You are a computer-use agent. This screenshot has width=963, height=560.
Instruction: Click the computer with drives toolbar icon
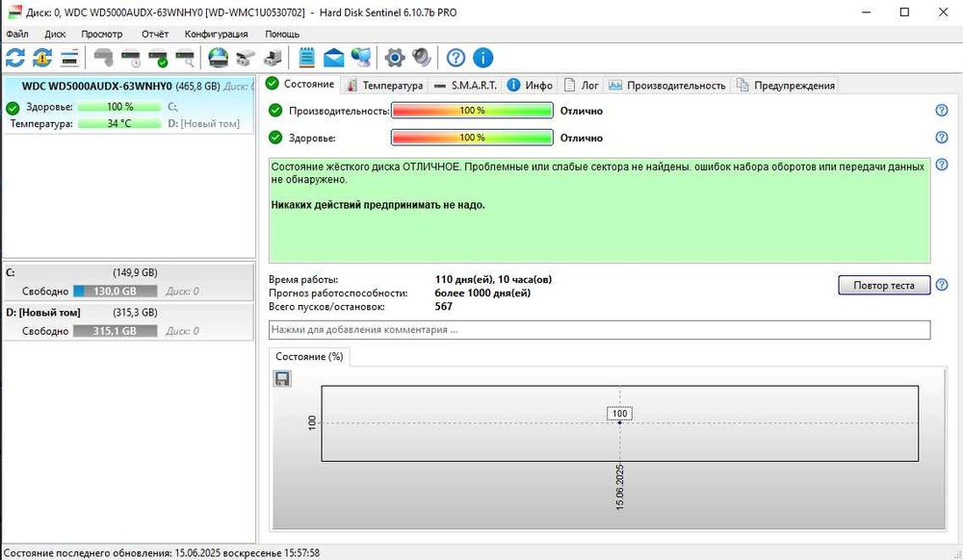273,58
